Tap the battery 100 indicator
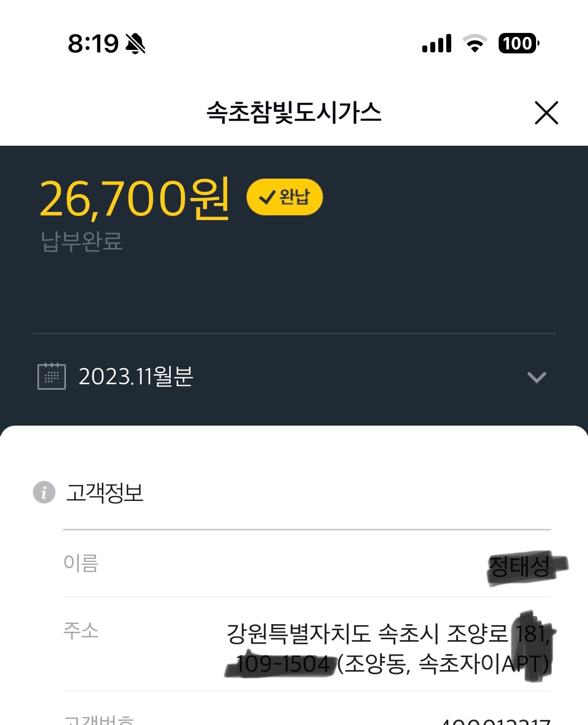Image resolution: width=588 pixels, height=725 pixels. point(518,43)
